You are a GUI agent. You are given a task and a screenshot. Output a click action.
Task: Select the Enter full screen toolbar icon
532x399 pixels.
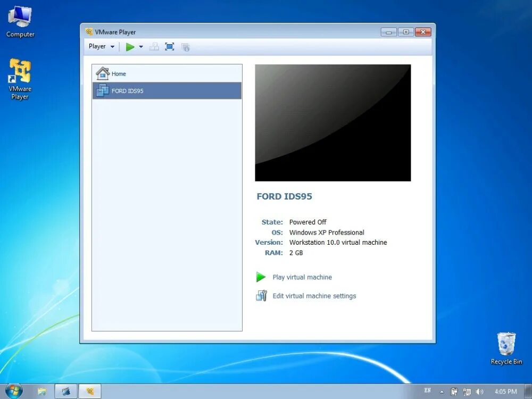pos(169,47)
